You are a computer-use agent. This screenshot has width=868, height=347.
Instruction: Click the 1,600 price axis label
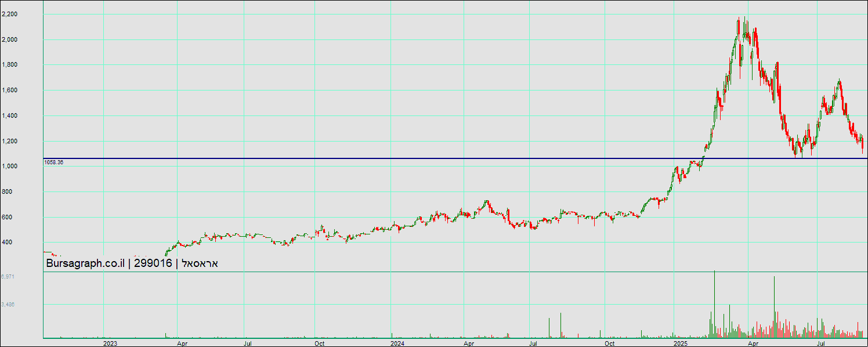(9, 91)
